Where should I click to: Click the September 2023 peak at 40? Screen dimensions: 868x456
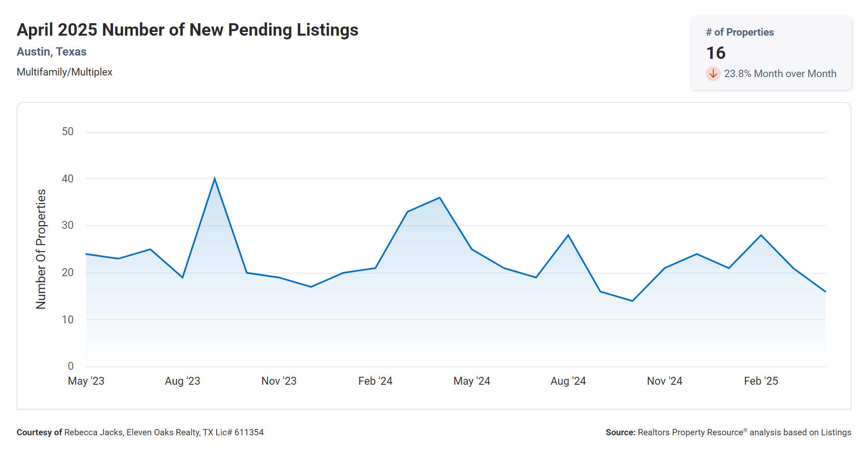point(215,179)
